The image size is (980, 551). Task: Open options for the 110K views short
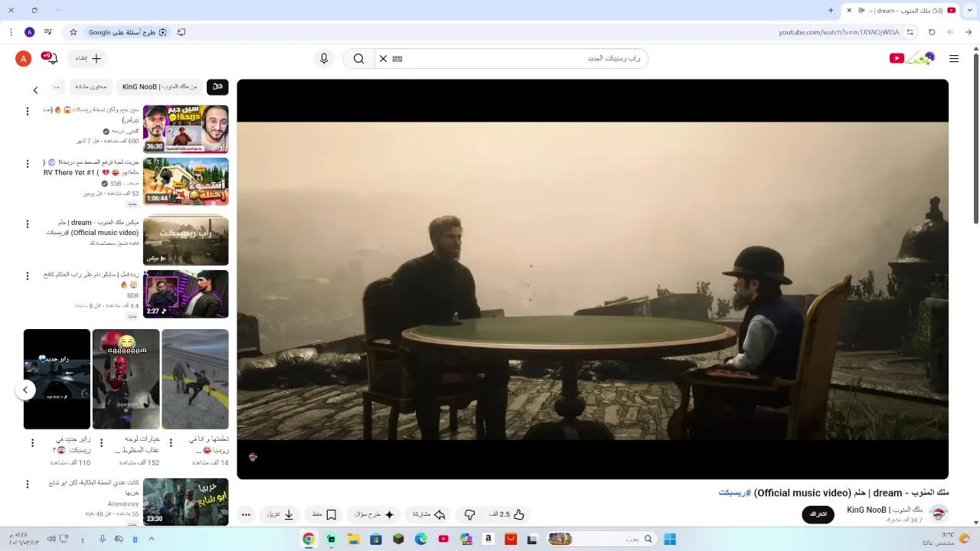pos(32,443)
